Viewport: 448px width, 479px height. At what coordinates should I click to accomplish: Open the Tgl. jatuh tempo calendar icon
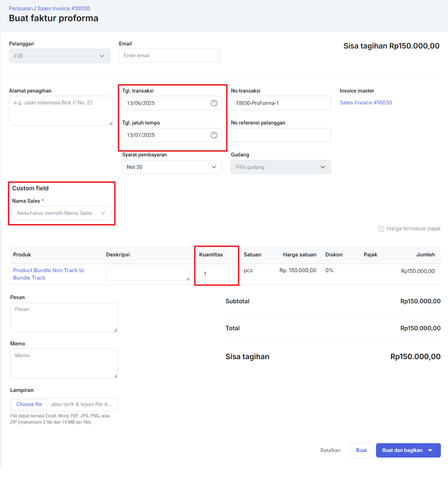coord(214,135)
